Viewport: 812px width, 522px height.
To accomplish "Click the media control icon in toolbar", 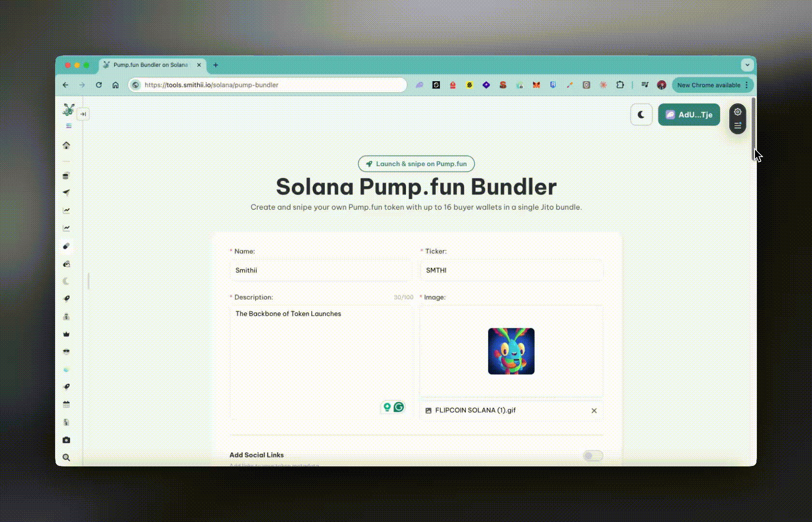I will coord(645,85).
